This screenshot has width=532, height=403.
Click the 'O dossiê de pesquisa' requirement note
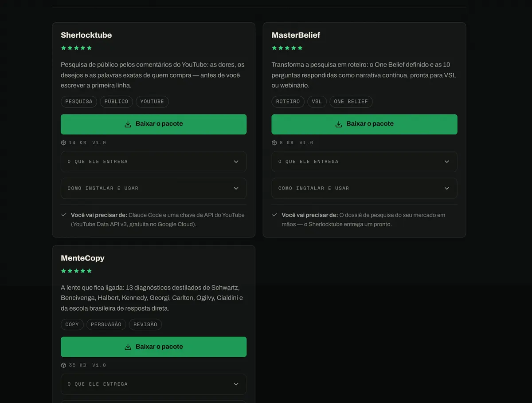point(364,220)
